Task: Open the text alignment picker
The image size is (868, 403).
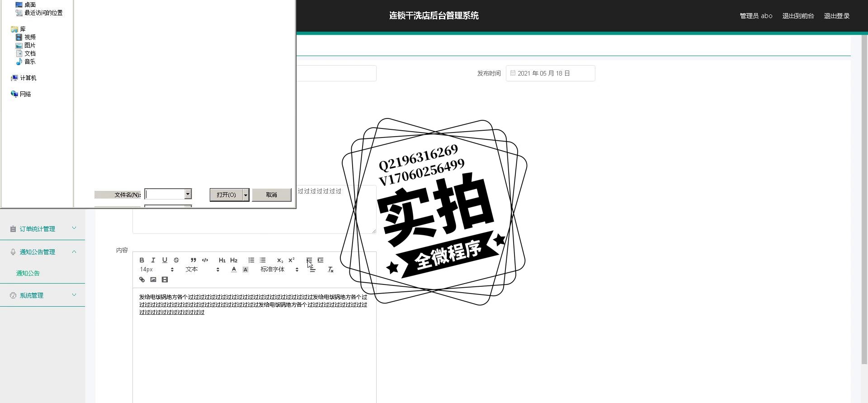Action: click(312, 270)
